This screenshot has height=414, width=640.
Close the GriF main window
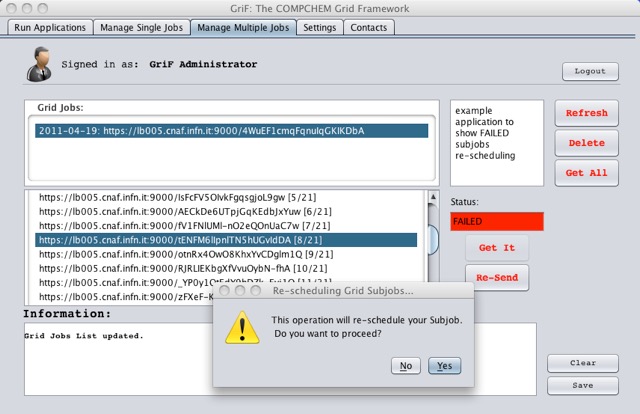pos(11,8)
